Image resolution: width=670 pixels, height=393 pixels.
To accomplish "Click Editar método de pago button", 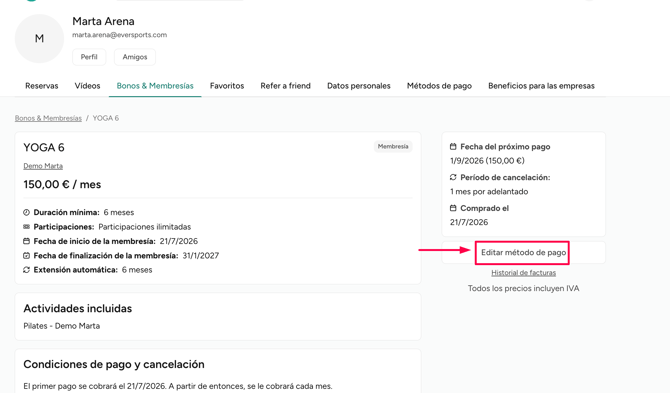I will [x=523, y=252].
